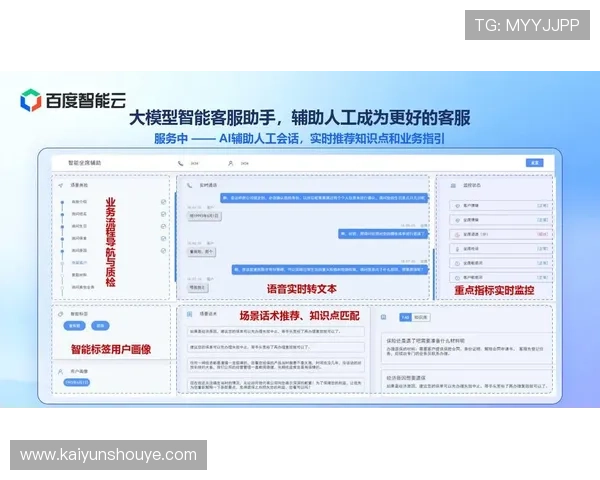
Task: Click the navigation arrow icon of the 场景导航 panel
Action: [x=60, y=185]
